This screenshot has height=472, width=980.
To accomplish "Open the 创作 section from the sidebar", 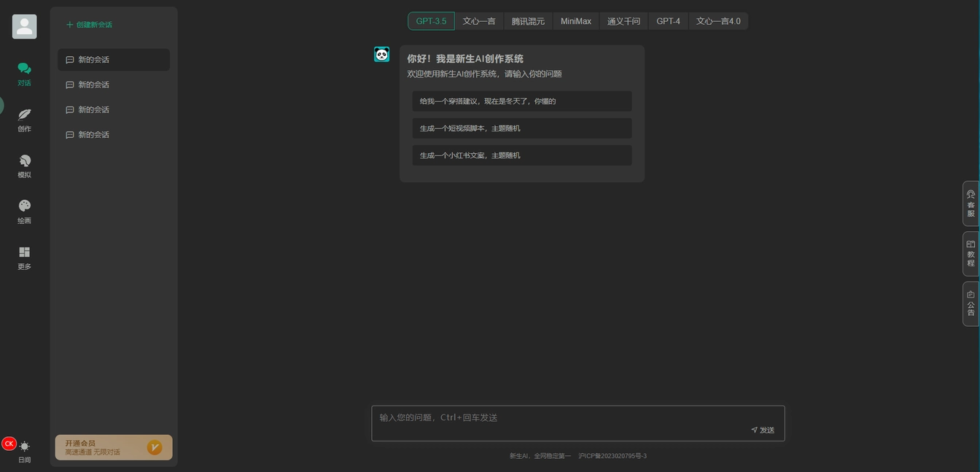I will pyautogui.click(x=24, y=119).
